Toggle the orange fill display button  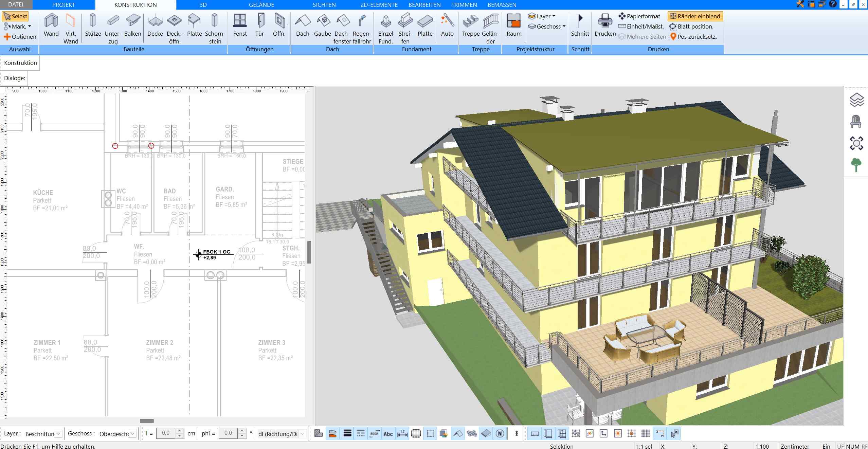[332, 433]
